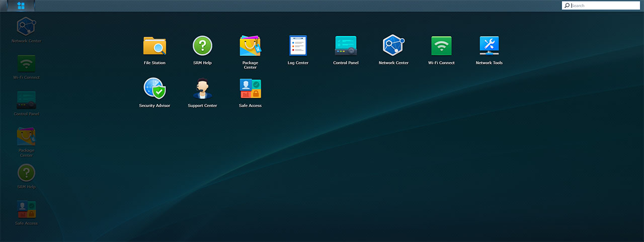This screenshot has width=644, height=242.
Task: Select the Safe Access desktop shortcut
Action: point(26,209)
